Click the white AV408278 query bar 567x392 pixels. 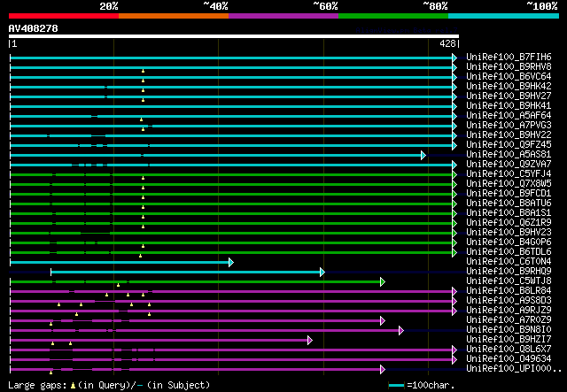point(234,36)
